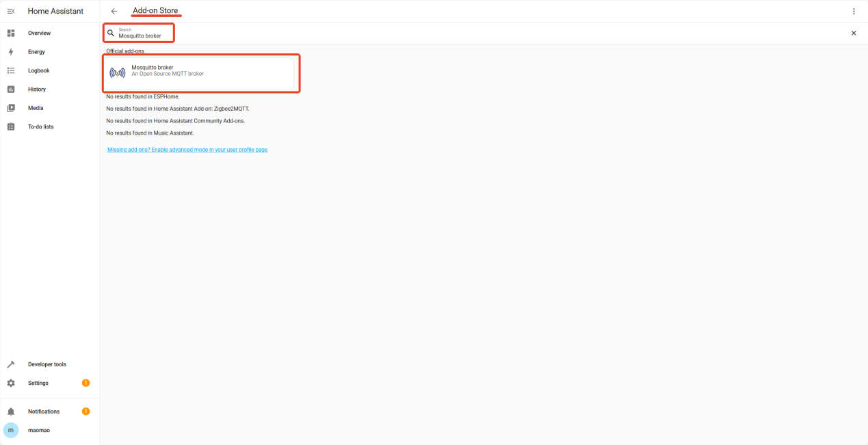The width and height of the screenshot is (868, 445).
Task: Open Notifications panel label
Action: [44, 412]
